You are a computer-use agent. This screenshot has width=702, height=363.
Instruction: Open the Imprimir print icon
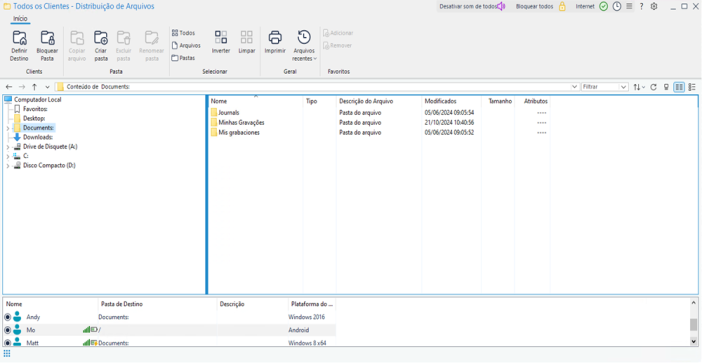pos(275,37)
